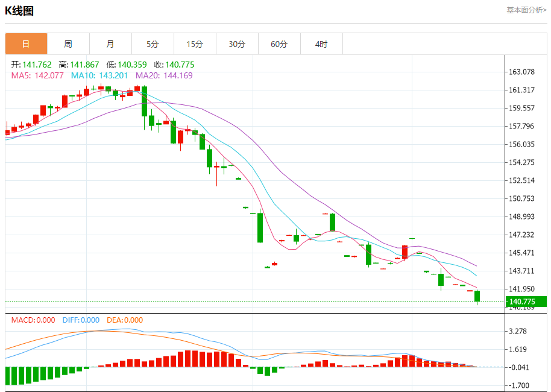Click the 157.796 price axis label
The width and height of the screenshot is (551, 392).
click(x=522, y=126)
